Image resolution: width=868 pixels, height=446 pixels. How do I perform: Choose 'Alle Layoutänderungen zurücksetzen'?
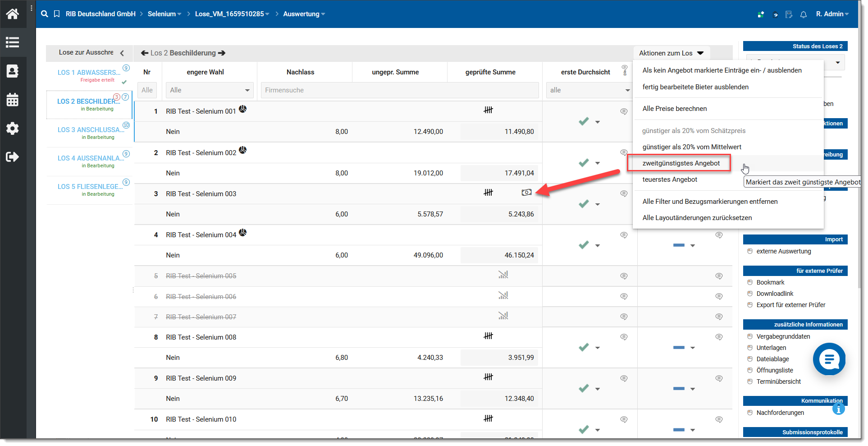[x=697, y=218]
